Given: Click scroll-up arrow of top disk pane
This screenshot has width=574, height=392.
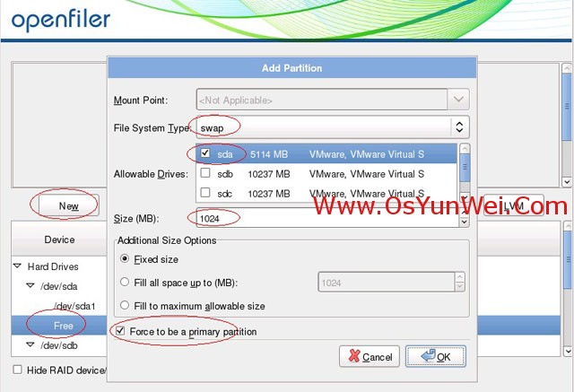Looking at the screenshot, I should coord(567,68).
